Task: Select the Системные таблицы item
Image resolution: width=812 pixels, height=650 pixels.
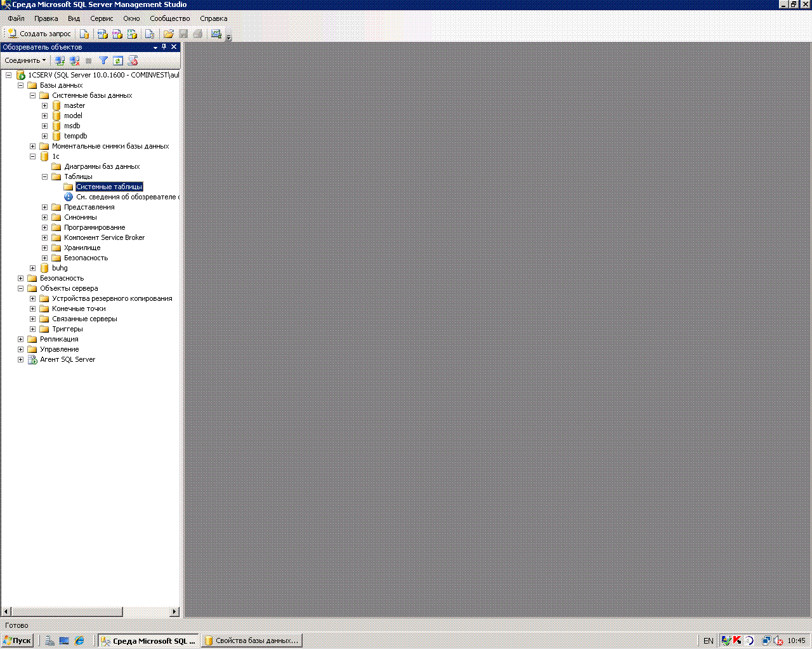Action: coord(109,187)
